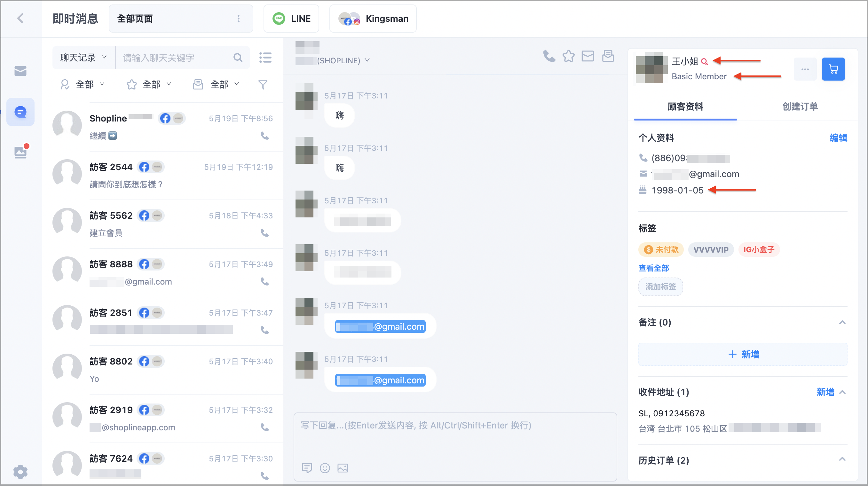Click address line SL, 0912345678
Screen dimensions: 868x486
click(671, 413)
